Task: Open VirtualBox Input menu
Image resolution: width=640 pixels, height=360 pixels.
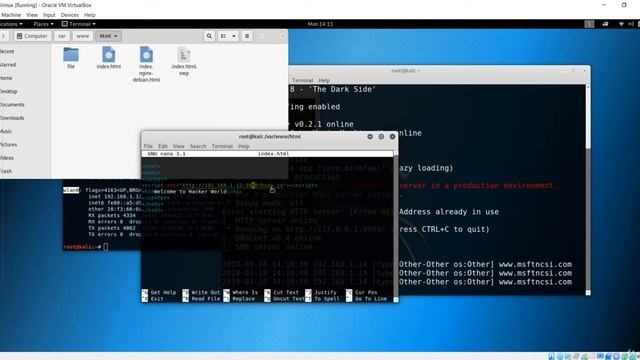Action: [49, 15]
